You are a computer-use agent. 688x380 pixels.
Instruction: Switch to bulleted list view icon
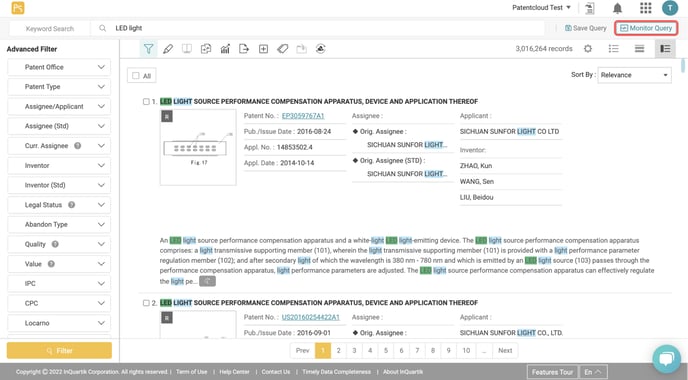(x=613, y=49)
